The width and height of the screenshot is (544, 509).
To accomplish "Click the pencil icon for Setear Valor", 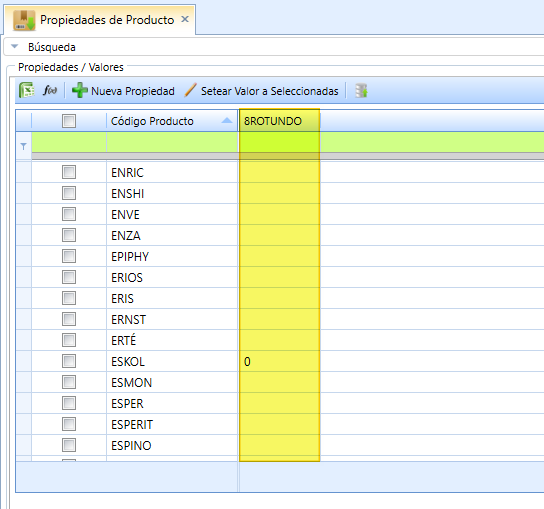I will (x=190, y=90).
